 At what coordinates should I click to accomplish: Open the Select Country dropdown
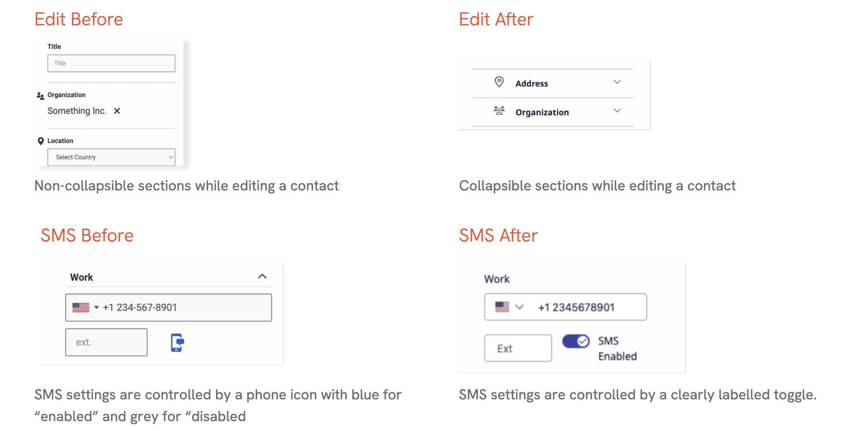click(x=112, y=157)
